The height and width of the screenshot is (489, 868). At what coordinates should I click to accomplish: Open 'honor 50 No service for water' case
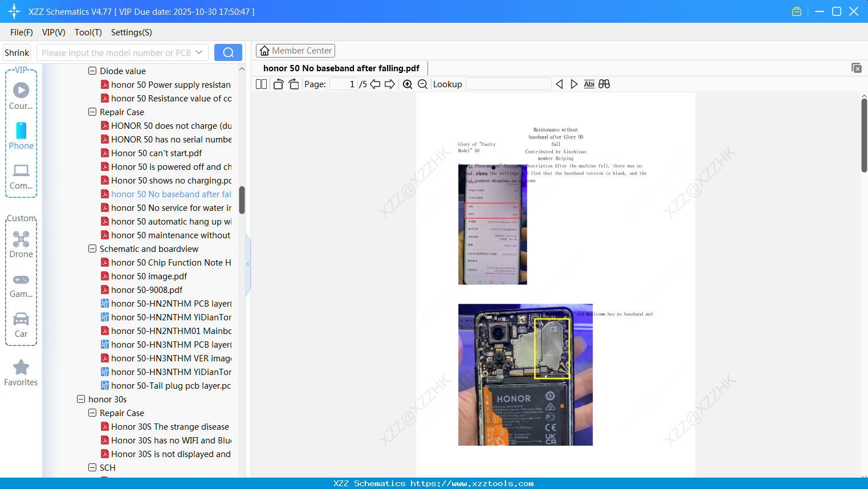point(166,208)
